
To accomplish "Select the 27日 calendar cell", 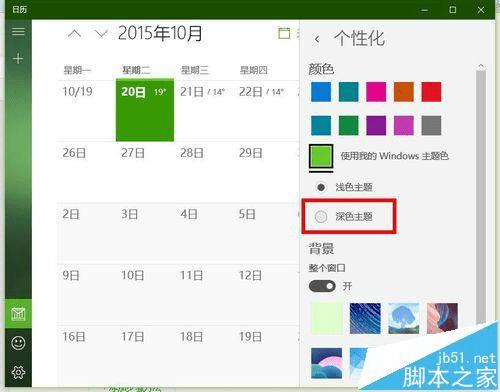I will 145,172.
